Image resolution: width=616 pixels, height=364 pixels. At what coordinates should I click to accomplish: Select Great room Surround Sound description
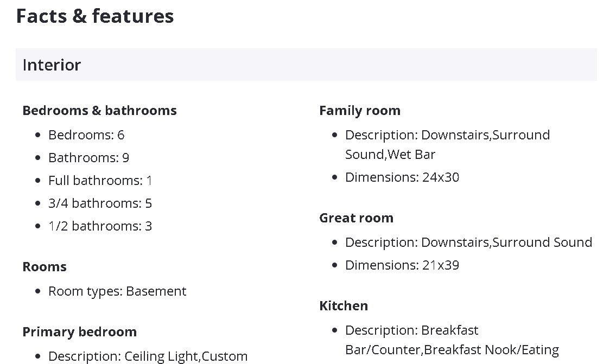(468, 242)
